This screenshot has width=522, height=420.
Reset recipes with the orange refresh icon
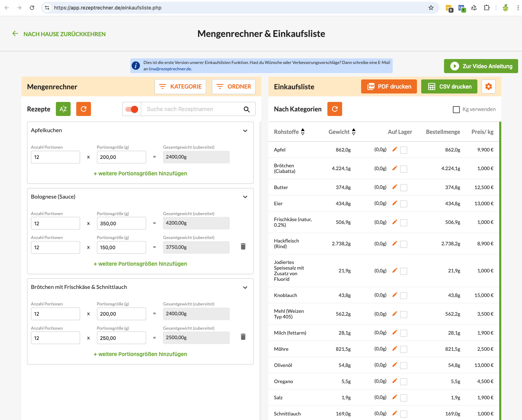coord(84,109)
